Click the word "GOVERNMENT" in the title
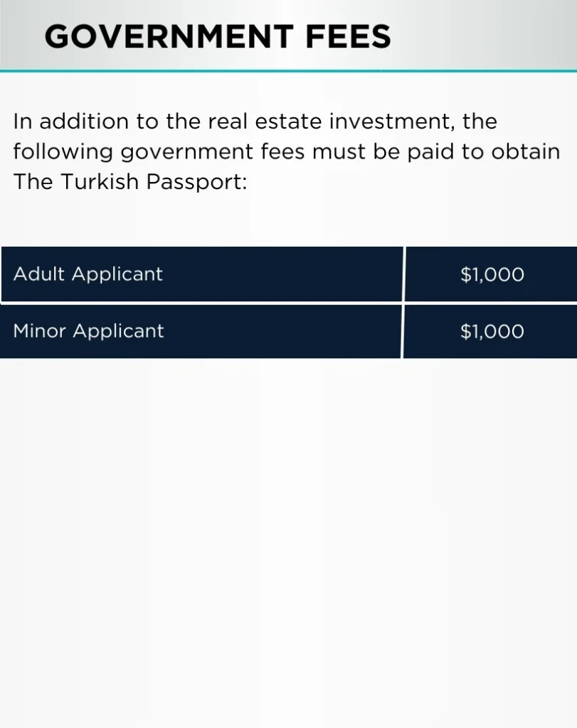 (x=169, y=37)
